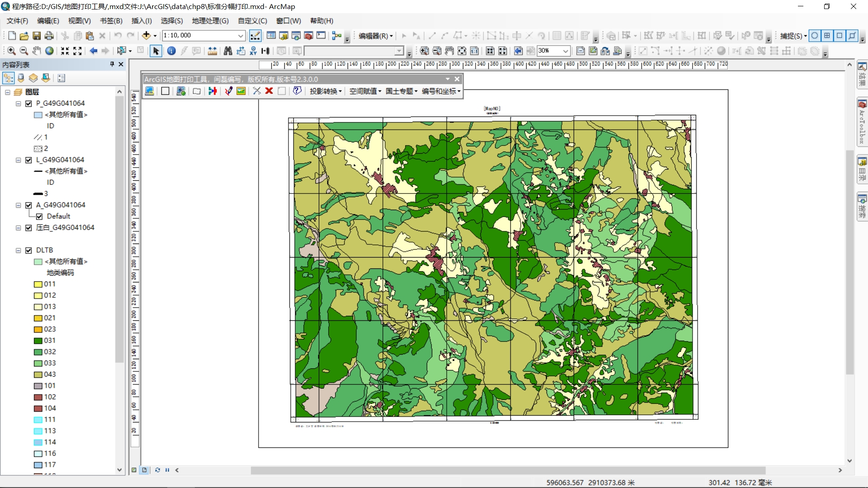Open the Find binoculars tool
Viewport: 868px width, 488px height.
(x=228, y=51)
